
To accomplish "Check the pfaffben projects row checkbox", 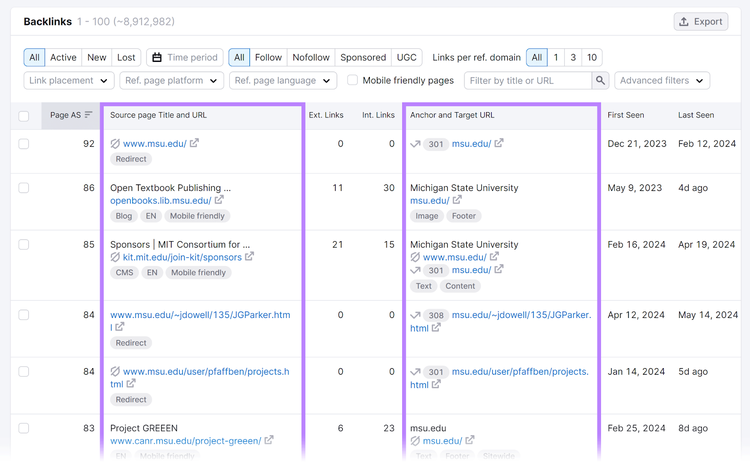I will tap(23, 372).
